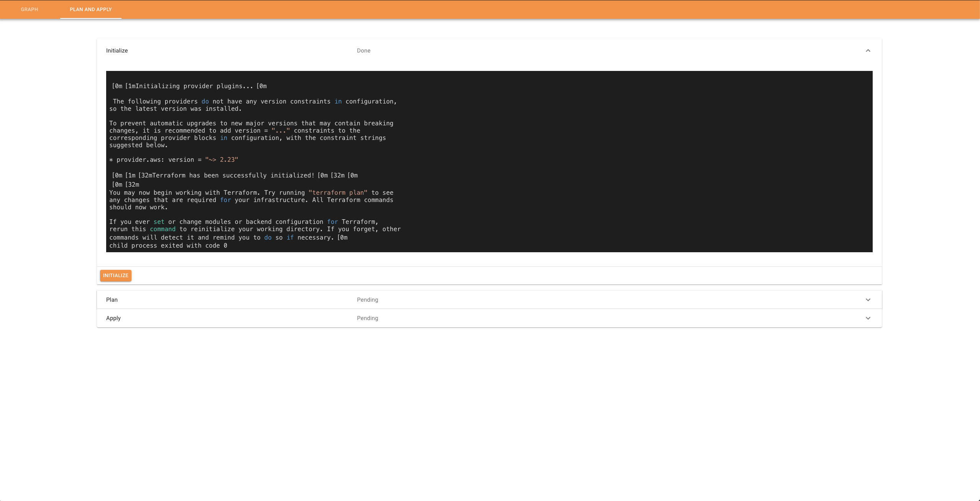The width and height of the screenshot is (980, 501).
Task: Click the Done status of Initialize
Action: (x=363, y=51)
